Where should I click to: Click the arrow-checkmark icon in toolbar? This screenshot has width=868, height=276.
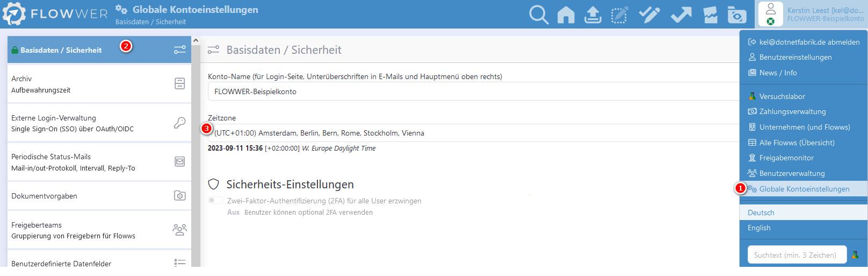coord(681,15)
